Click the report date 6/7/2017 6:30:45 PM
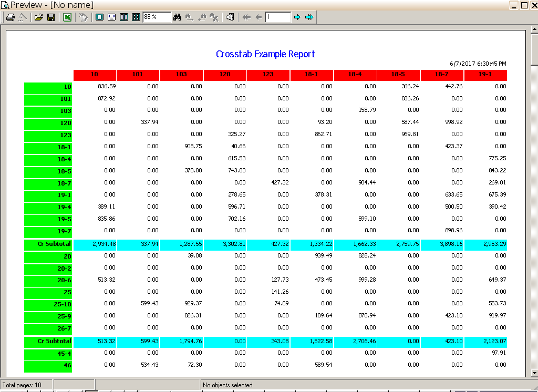 [x=478, y=64]
